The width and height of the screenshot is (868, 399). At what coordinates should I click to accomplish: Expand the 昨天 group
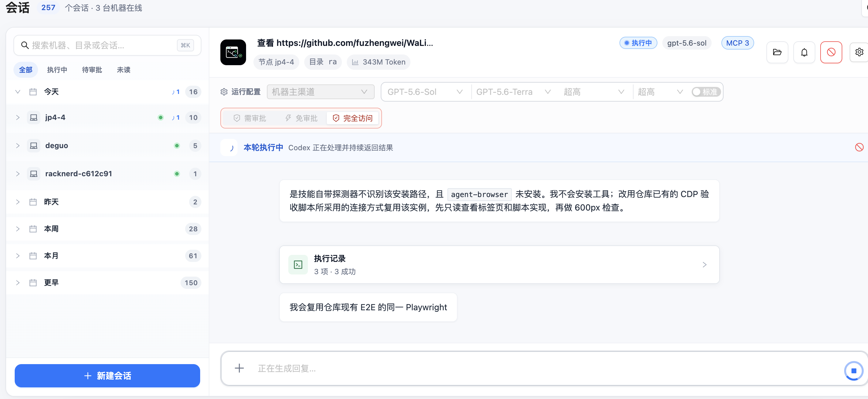tap(18, 202)
